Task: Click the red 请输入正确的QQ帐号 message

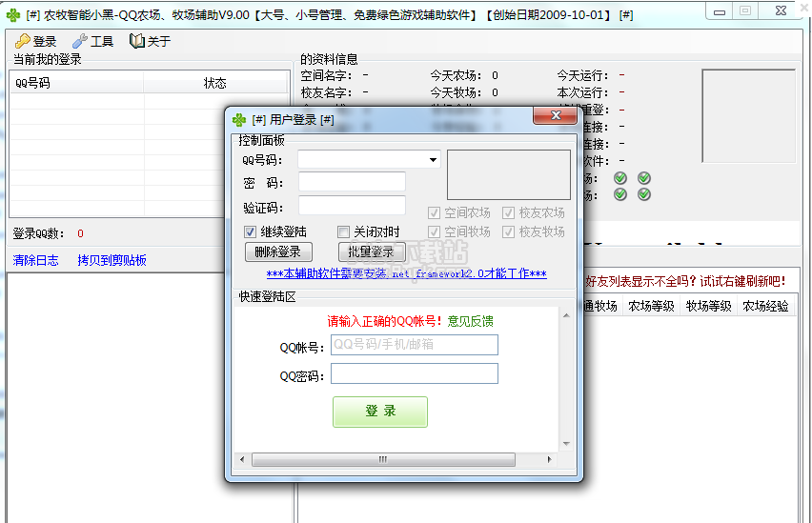Action: [384, 321]
